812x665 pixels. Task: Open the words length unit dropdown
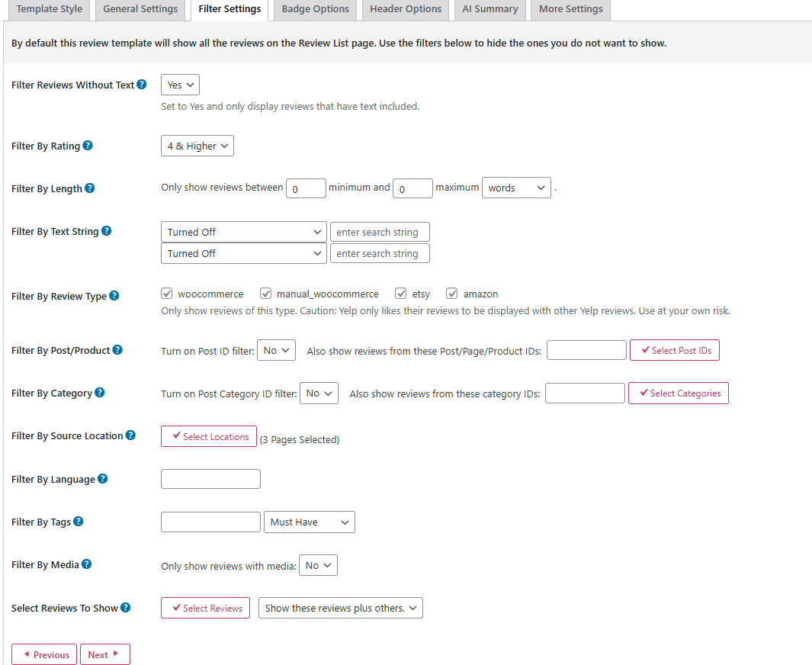[516, 188]
